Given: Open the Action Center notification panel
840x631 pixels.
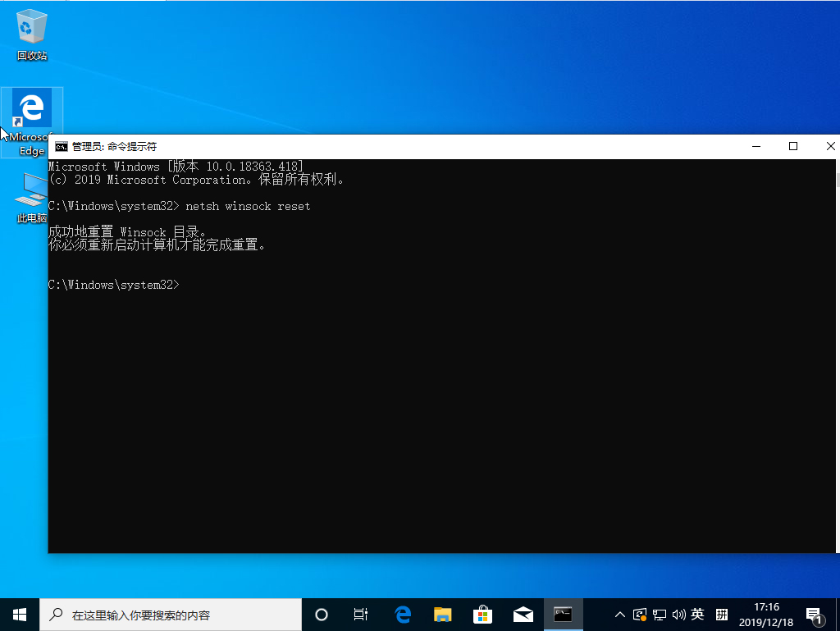Looking at the screenshot, I should click(814, 614).
